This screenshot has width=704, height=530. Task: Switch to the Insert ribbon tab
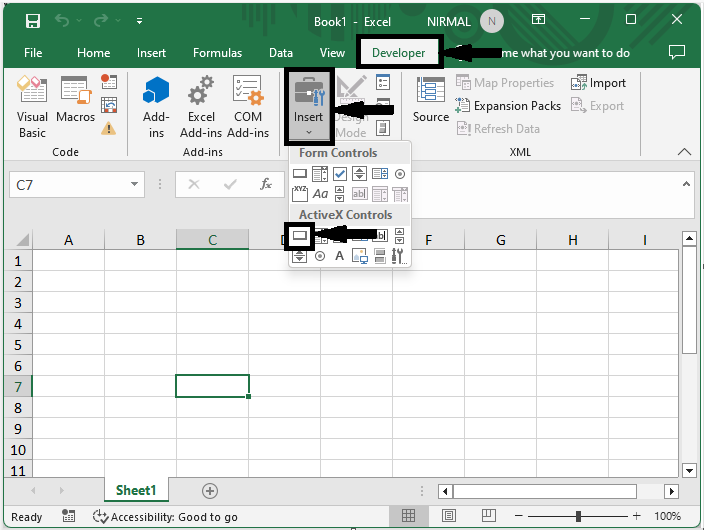(x=151, y=53)
